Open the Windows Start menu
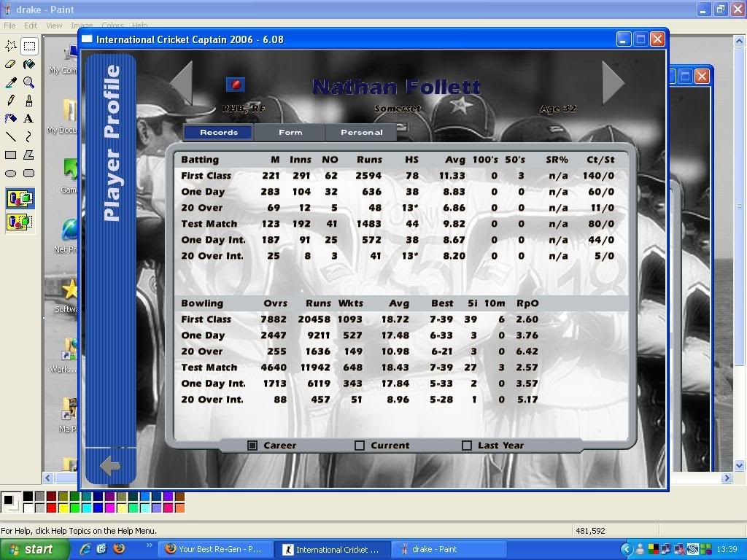747x560 pixels. coord(35,550)
